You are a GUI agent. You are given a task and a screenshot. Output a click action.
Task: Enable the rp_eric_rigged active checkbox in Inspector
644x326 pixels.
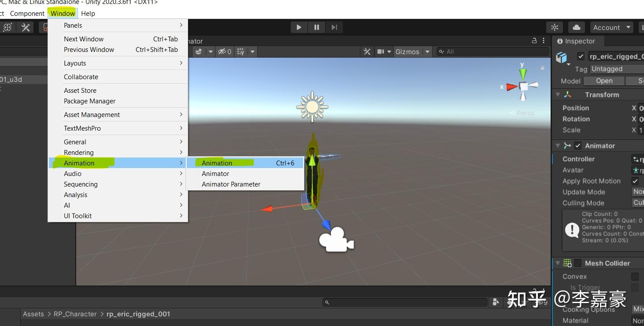pos(581,56)
